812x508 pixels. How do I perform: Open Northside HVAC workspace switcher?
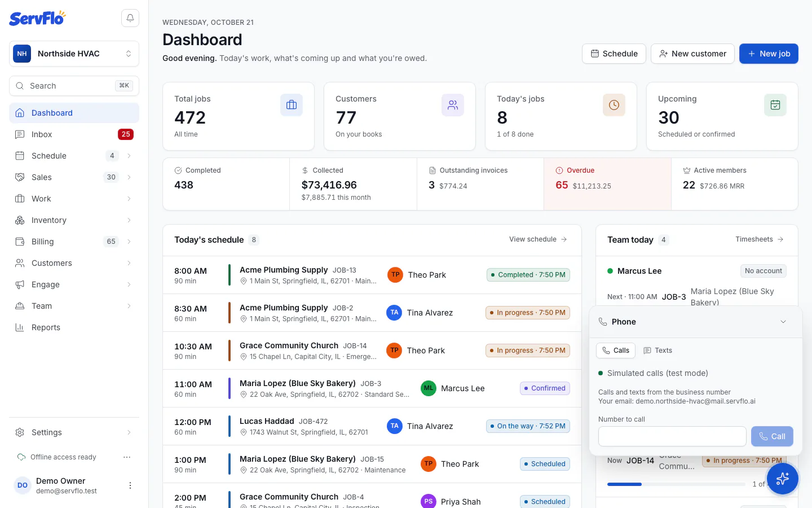pyautogui.click(x=74, y=54)
